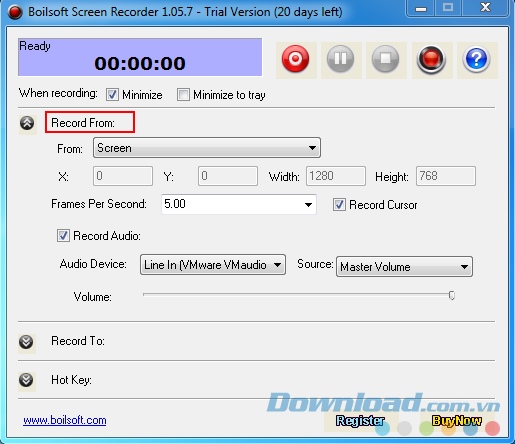Click the X coordinate input field
The width and height of the screenshot is (515, 444).
tap(123, 176)
